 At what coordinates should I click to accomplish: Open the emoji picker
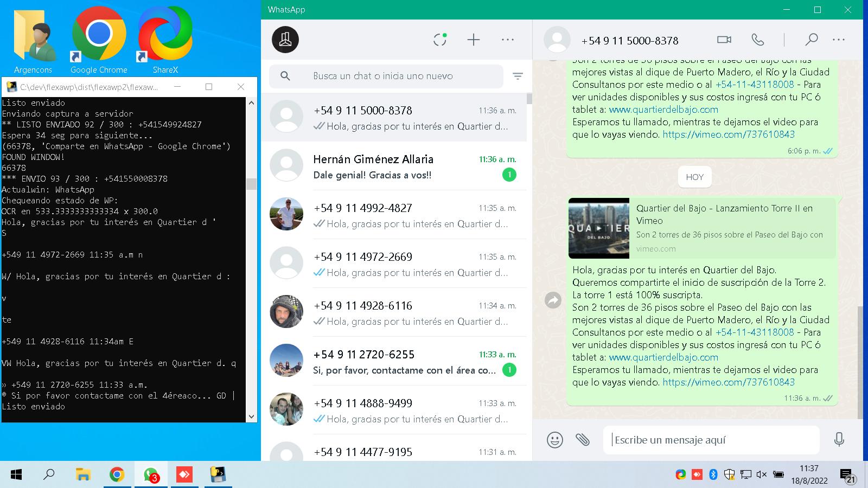[554, 439]
